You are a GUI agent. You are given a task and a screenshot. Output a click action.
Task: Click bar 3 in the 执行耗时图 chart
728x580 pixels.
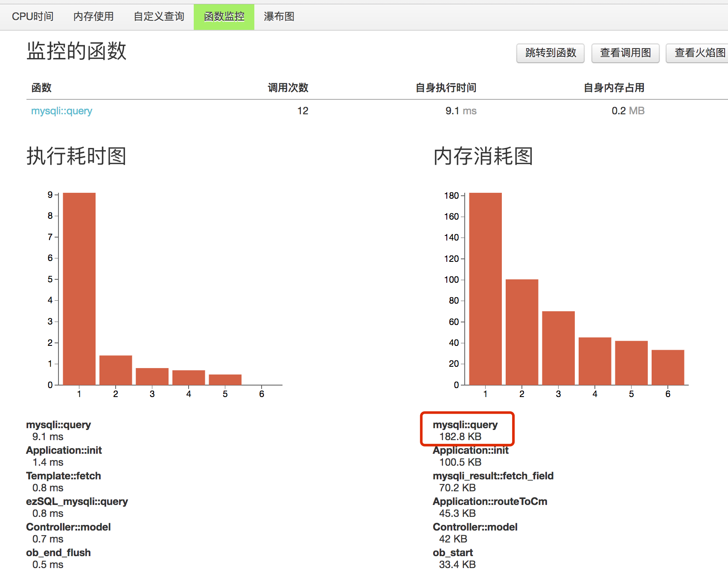coord(152,377)
